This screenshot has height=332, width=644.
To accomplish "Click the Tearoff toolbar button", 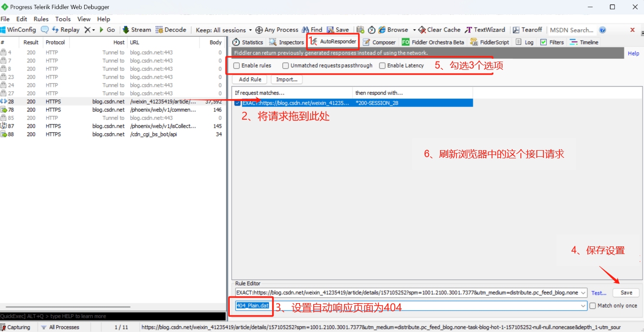I will [x=528, y=30].
